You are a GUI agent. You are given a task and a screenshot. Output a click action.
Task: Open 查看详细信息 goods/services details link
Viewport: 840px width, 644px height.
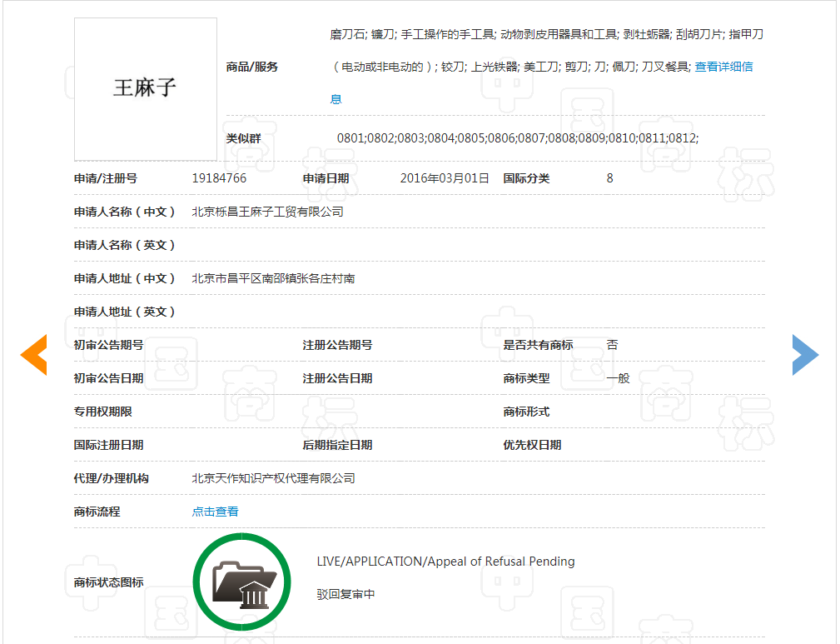tap(723, 67)
